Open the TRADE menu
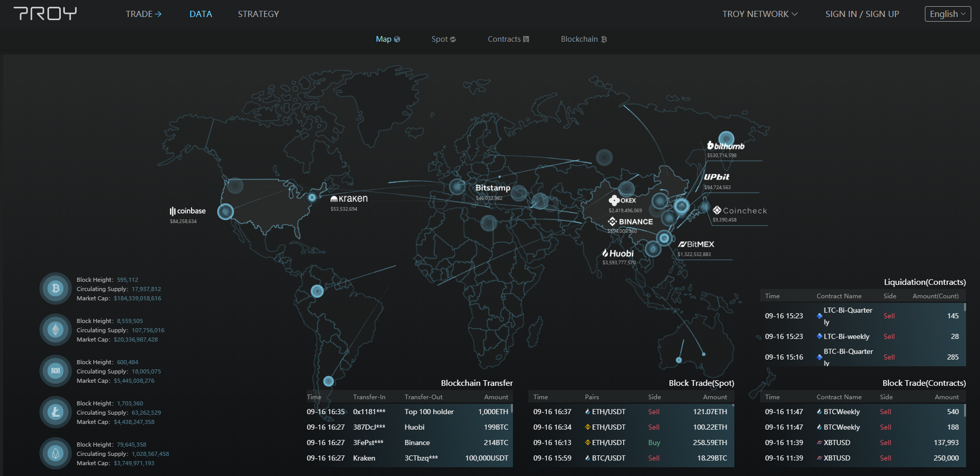This screenshot has width=980, height=476. pyautogui.click(x=144, y=14)
